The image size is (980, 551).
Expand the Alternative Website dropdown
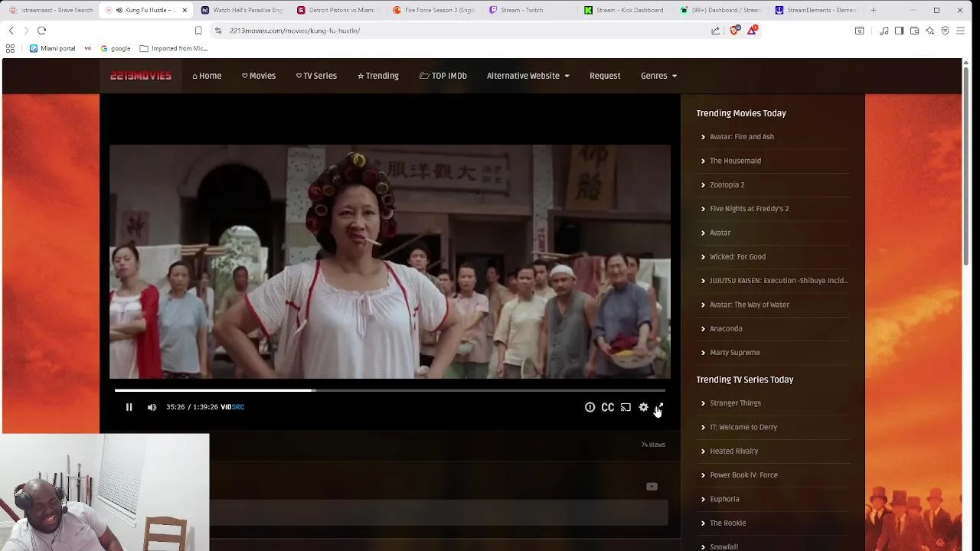(528, 76)
